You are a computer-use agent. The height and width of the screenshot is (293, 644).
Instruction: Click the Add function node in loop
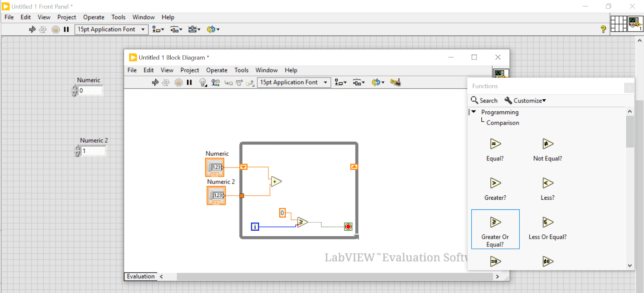pos(276,182)
